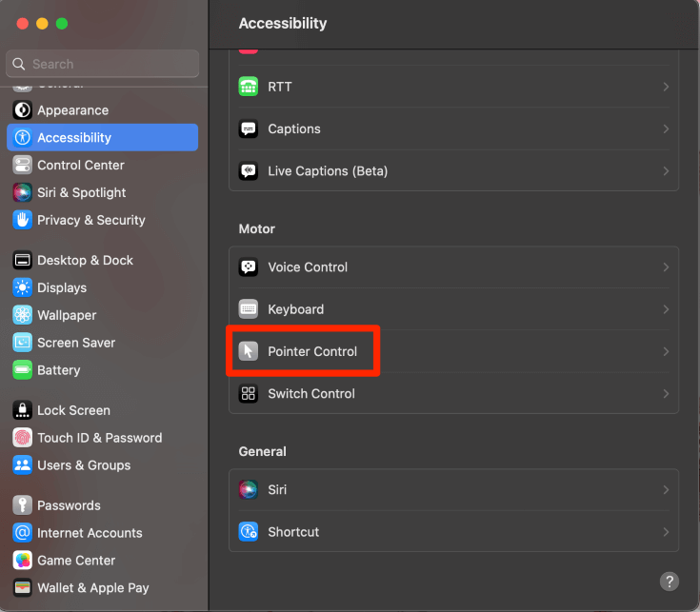Expand Voice Control row chevron

(665, 267)
